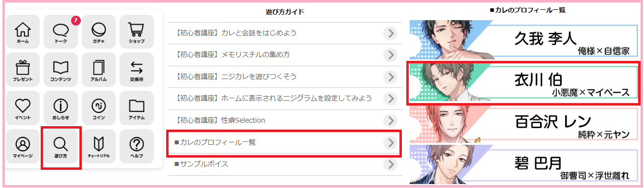Open the コイン coin icon
This screenshot has height=188, width=644.
(x=99, y=108)
